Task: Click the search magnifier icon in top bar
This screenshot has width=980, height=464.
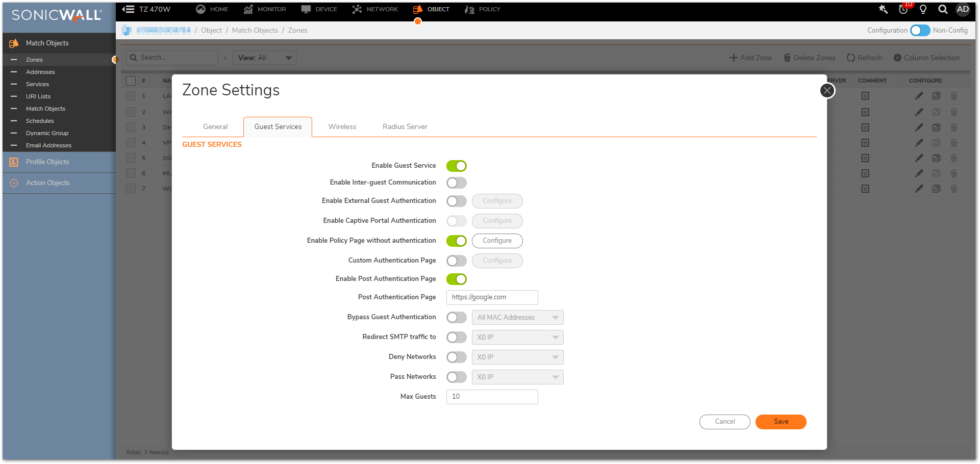Action: coord(943,9)
